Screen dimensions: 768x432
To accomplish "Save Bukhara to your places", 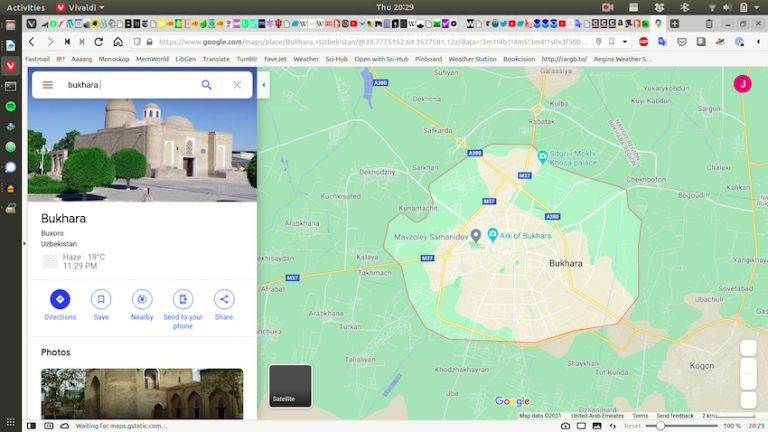I will click(101, 299).
